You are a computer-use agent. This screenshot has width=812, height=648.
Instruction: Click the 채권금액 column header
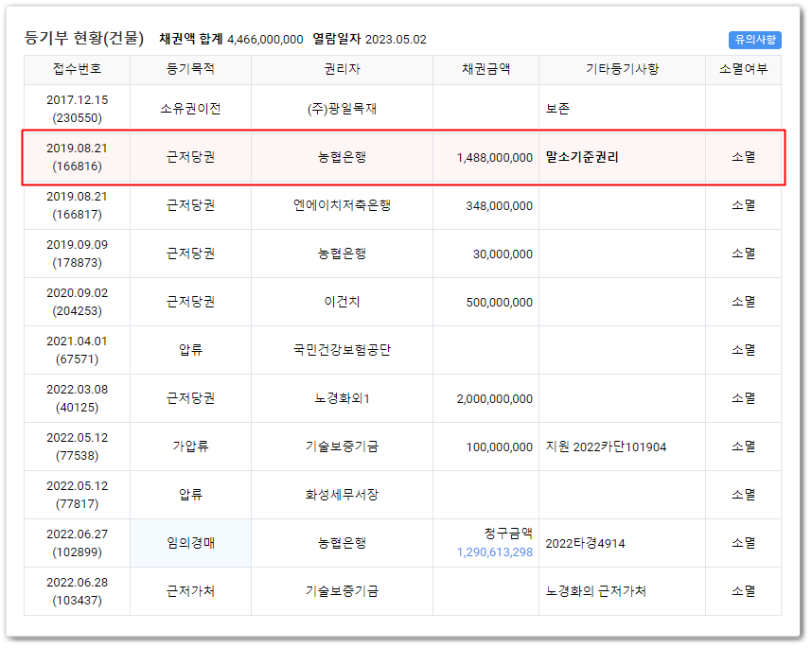click(485, 69)
